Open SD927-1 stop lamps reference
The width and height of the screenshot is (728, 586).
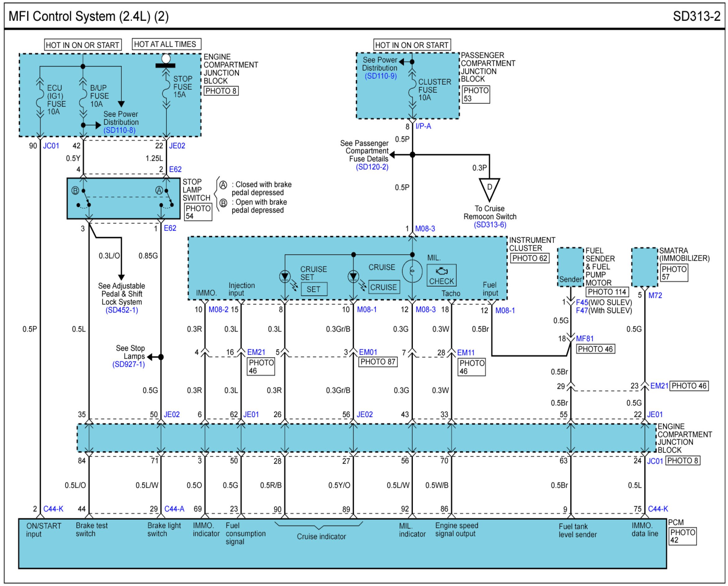(128, 365)
